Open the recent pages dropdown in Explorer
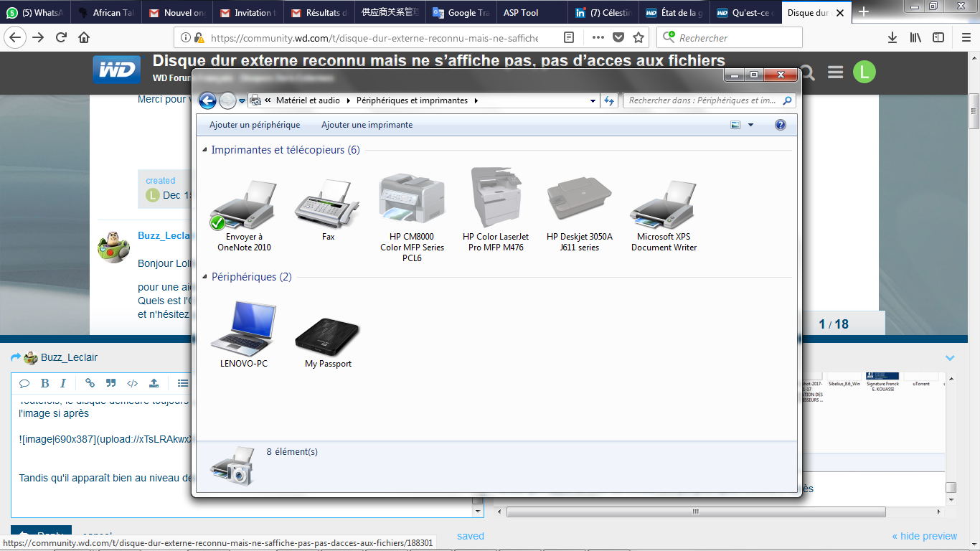Image resolution: width=980 pixels, height=551 pixels. click(242, 101)
